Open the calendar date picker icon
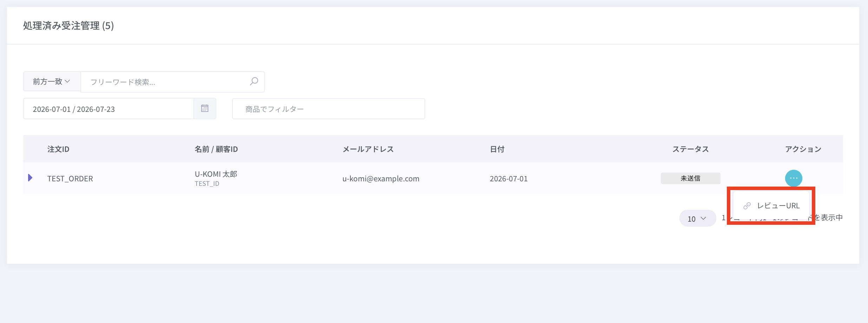Image resolution: width=868 pixels, height=323 pixels. (x=205, y=109)
